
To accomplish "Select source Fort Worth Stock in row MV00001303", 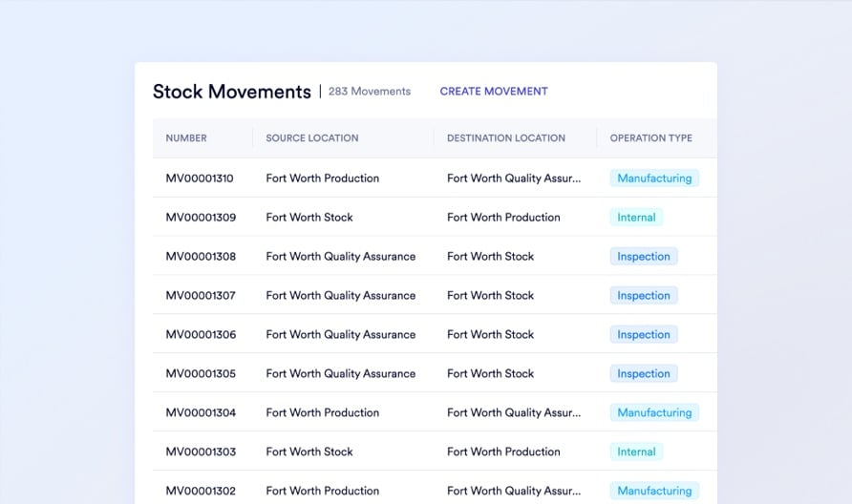I will pos(309,451).
